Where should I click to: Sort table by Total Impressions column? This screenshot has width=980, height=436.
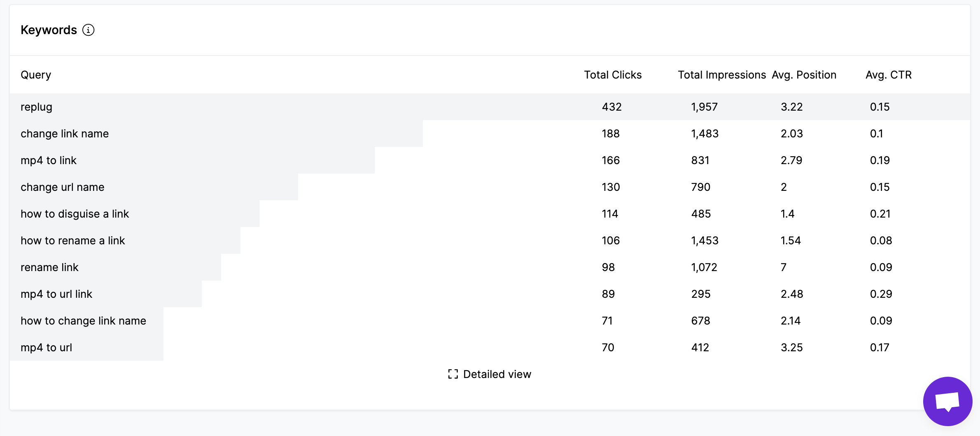pos(721,74)
